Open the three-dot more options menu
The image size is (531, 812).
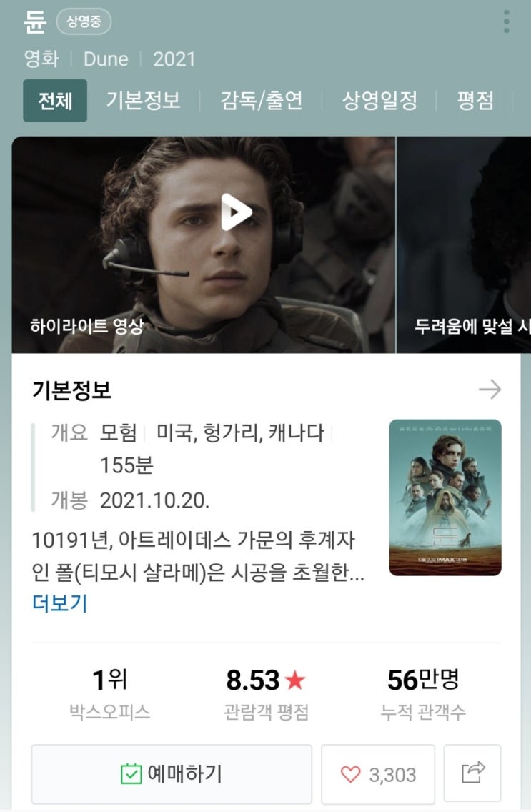tap(506, 21)
